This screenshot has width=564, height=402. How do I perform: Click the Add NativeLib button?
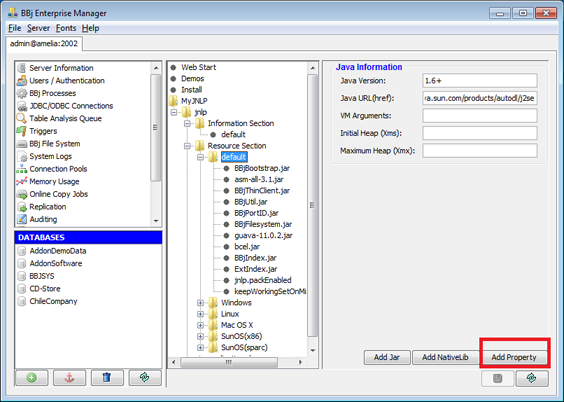pyautogui.click(x=445, y=357)
